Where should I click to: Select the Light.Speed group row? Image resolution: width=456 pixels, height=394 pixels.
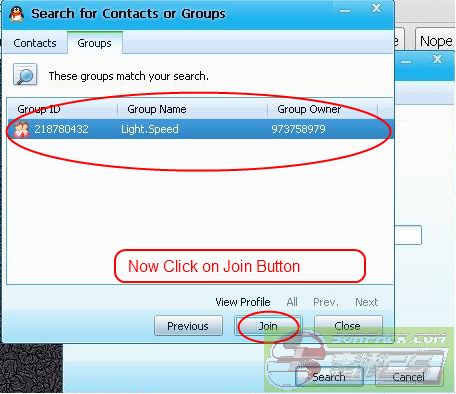(x=200, y=129)
